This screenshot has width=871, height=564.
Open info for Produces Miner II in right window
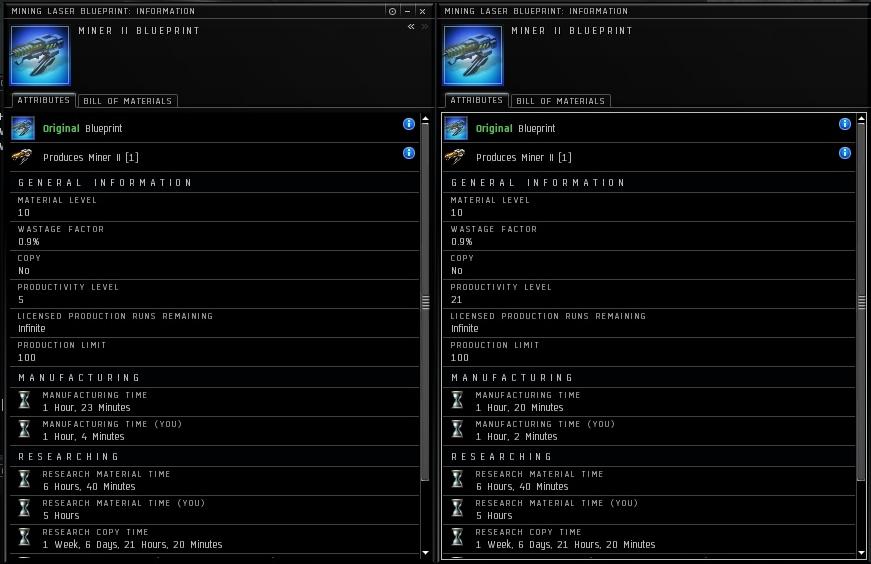845,153
